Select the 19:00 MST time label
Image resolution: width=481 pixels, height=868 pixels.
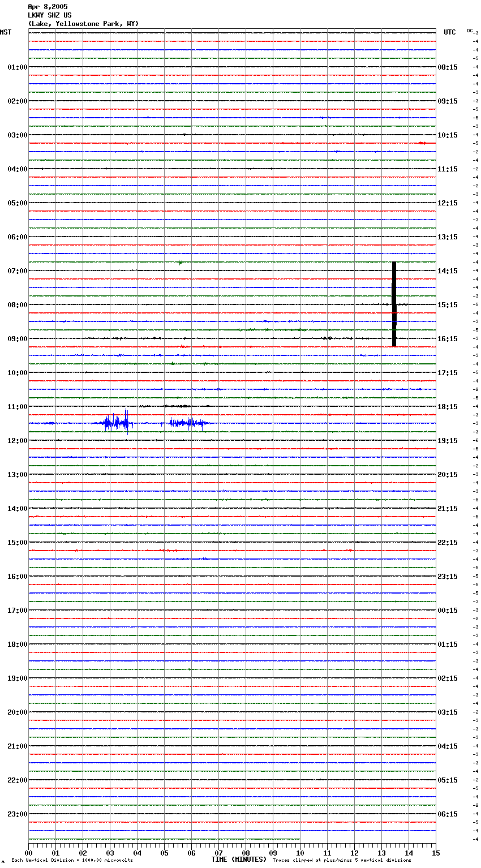tap(17, 678)
